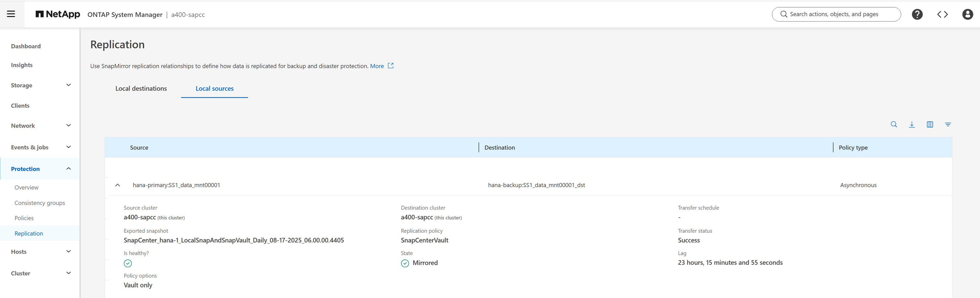The width and height of the screenshot is (980, 298).
Task: Click the Mirrored state check icon
Action: [x=405, y=263]
